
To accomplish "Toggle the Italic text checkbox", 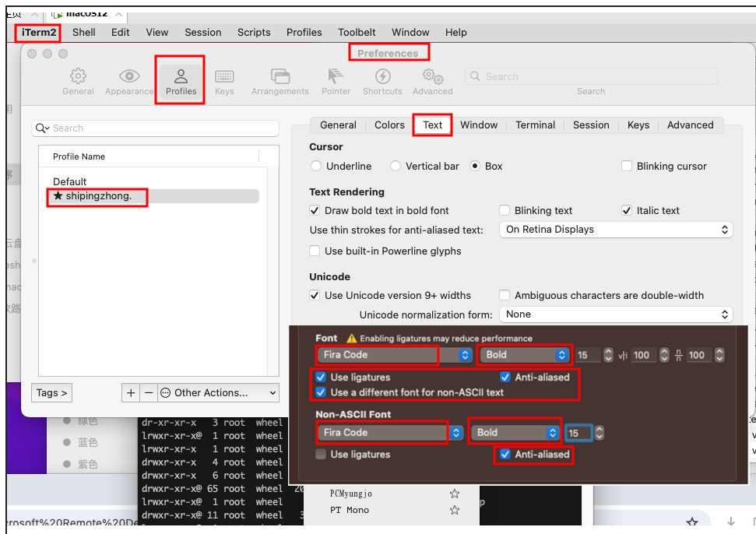I will (627, 211).
